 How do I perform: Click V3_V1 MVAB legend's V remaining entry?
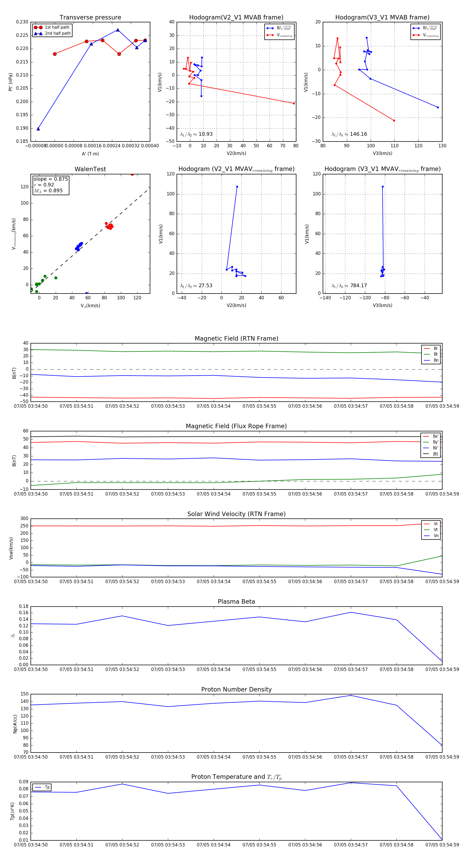coord(425,35)
